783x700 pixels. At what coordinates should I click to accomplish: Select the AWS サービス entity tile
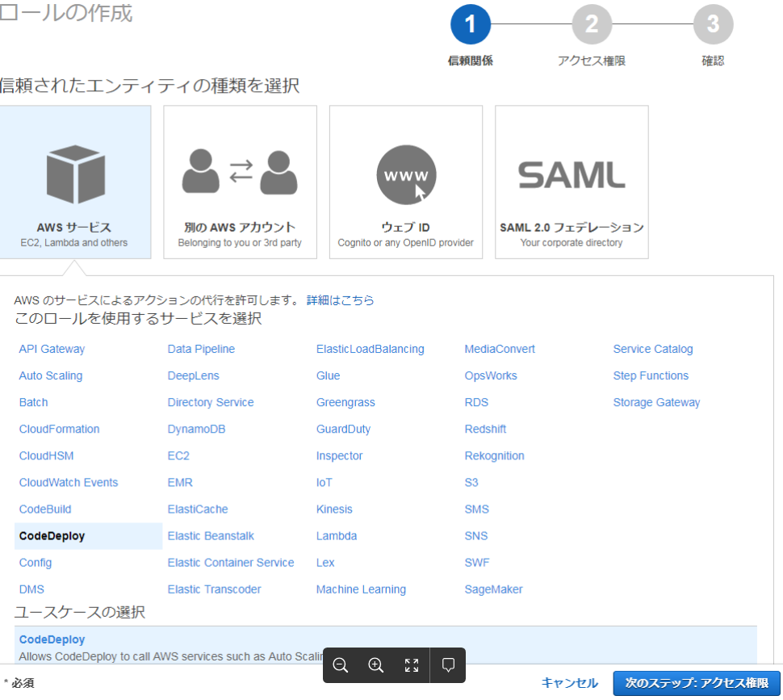[x=75, y=182]
